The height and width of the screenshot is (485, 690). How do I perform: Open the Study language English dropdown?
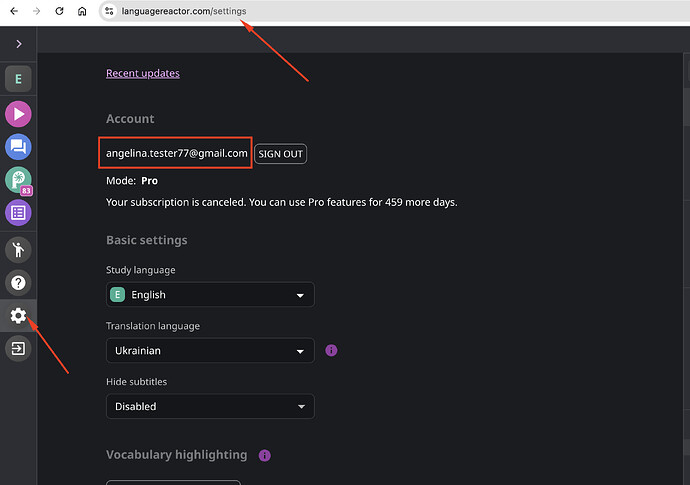(x=210, y=294)
